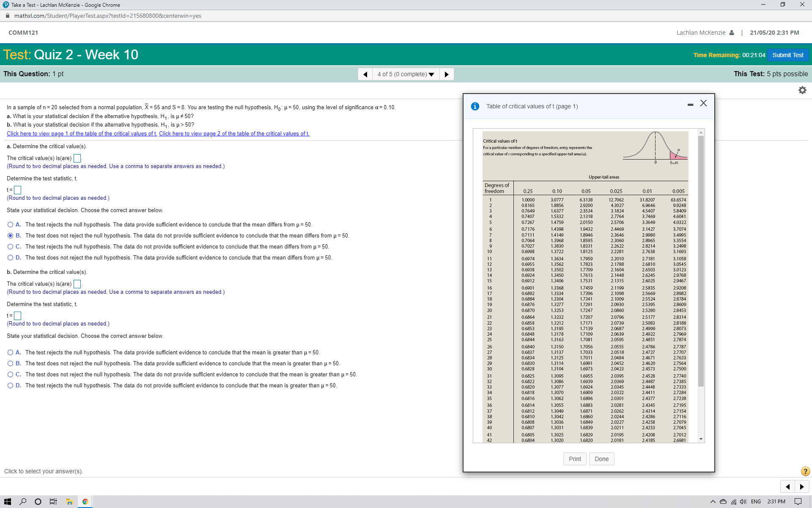Show hidden system tray icons chevron
Screen dimensions: 812x508
pos(713,502)
